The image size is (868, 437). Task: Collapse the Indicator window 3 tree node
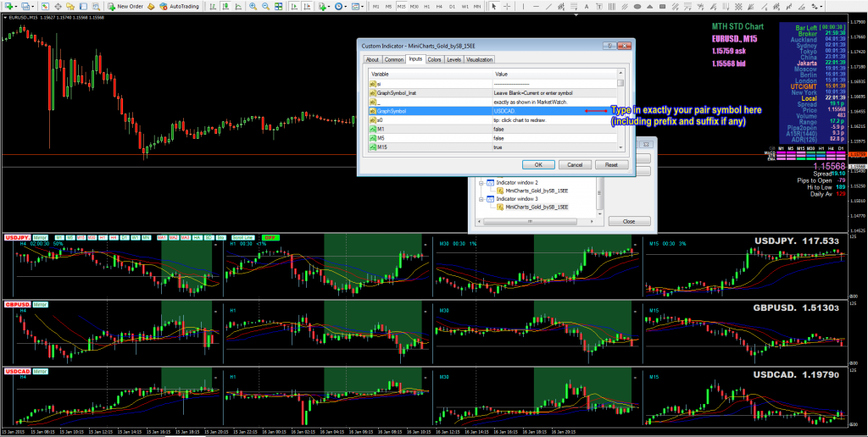pos(481,198)
